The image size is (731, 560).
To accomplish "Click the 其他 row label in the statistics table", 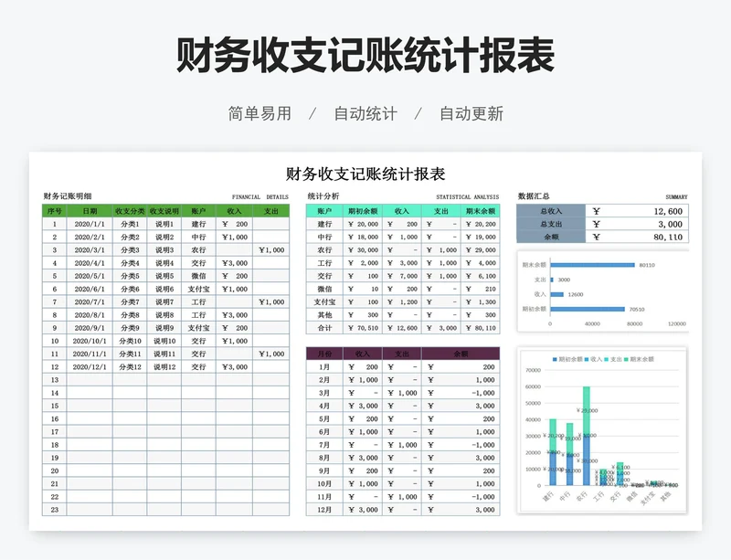I will coord(324,315).
